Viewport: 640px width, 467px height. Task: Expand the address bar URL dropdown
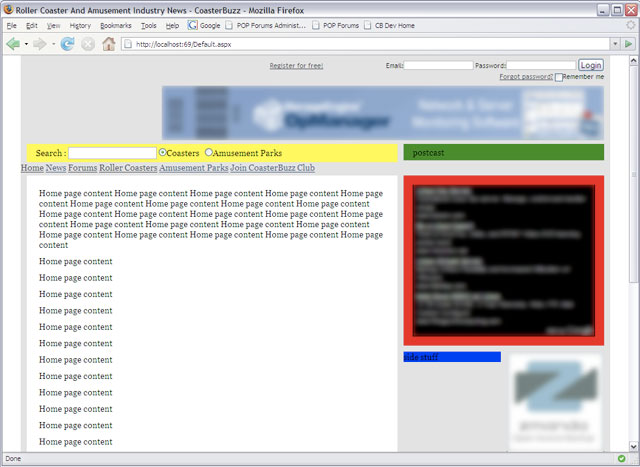(615, 44)
